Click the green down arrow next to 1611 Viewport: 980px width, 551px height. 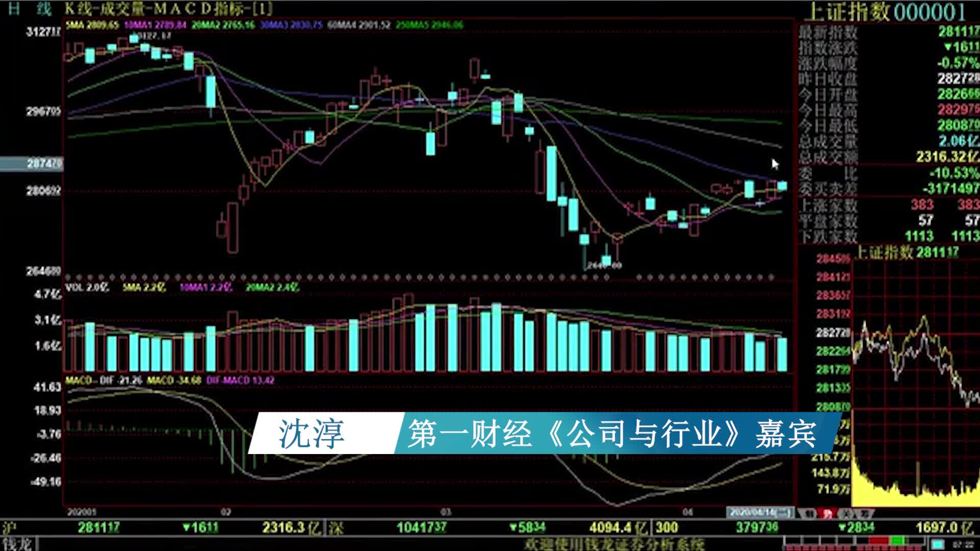click(x=187, y=527)
